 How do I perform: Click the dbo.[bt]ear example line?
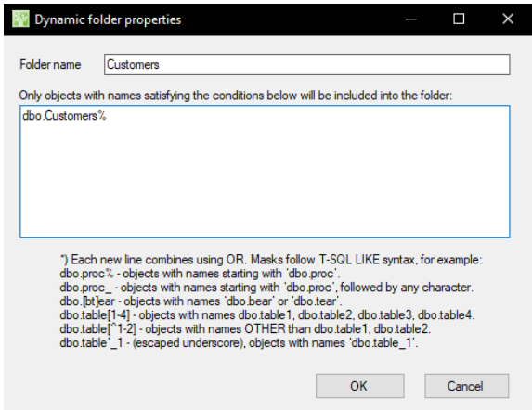201,301
